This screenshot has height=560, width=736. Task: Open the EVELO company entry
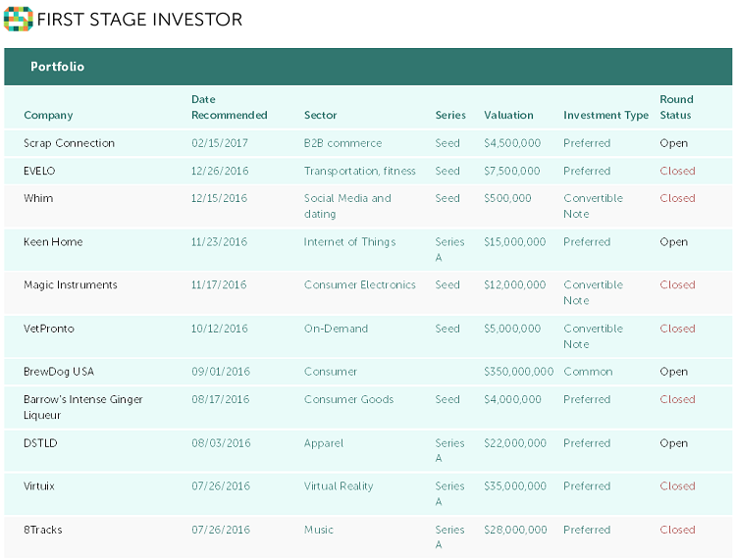[x=39, y=171]
